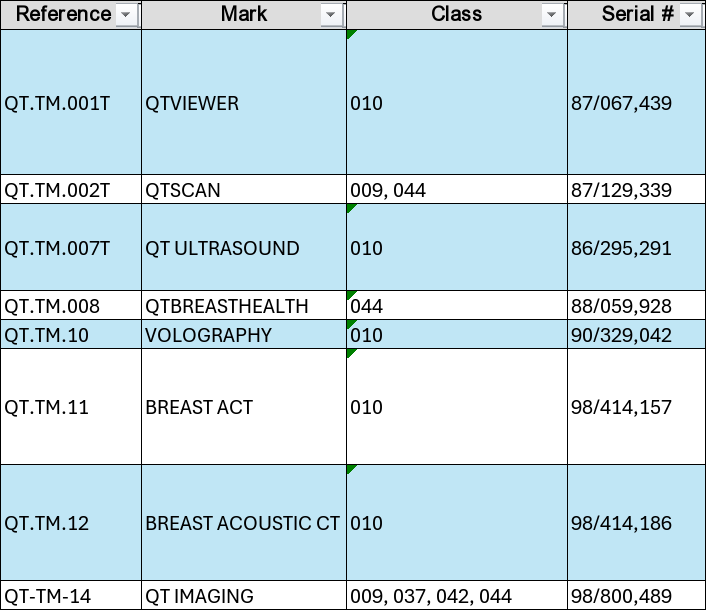Click the green triangle in QT ULTRASOUND's Class cell

pyautogui.click(x=351, y=209)
